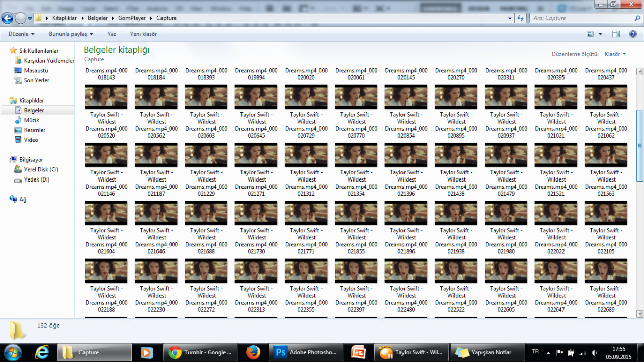Click file name text ending 022689

click(x=606, y=299)
